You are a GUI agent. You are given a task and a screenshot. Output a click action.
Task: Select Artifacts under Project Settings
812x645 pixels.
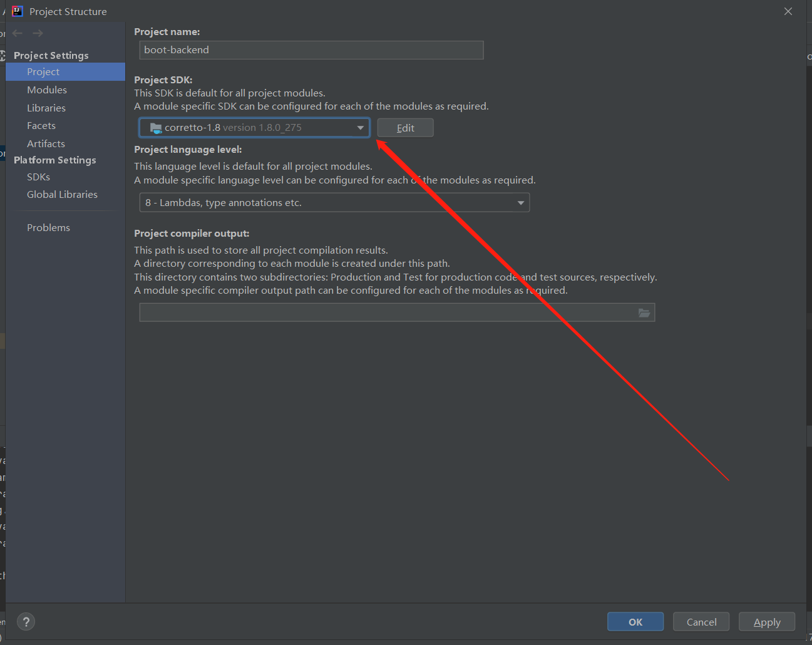click(x=46, y=143)
